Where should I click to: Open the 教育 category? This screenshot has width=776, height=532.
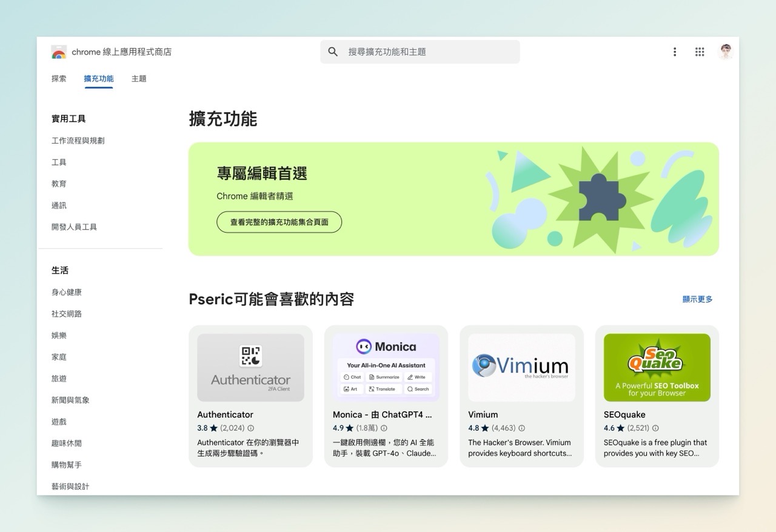(x=59, y=184)
